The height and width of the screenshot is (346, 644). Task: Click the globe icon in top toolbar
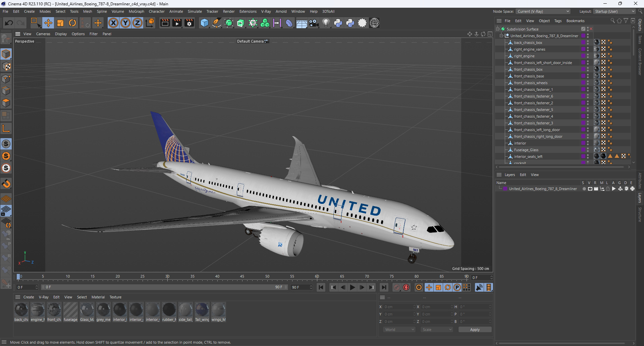tap(374, 23)
